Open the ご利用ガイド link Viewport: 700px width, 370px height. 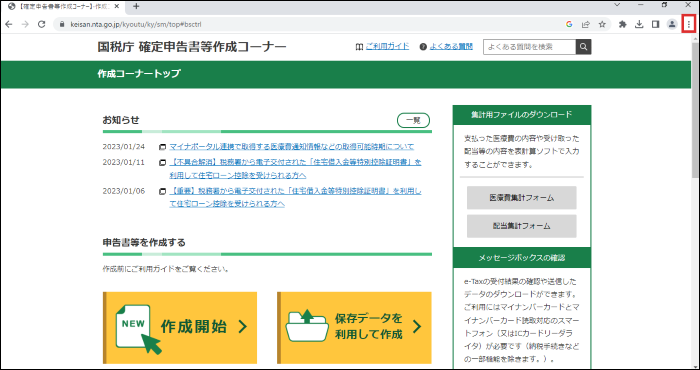[x=387, y=46]
